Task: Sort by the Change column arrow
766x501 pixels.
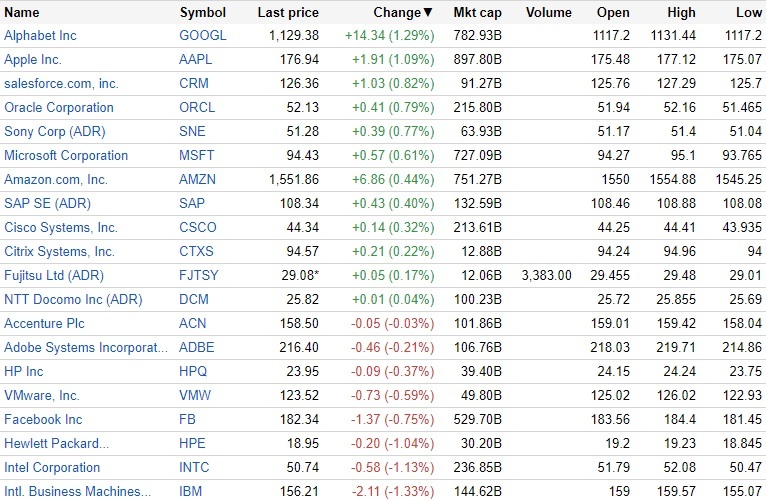Action: click(x=429, y=13)
